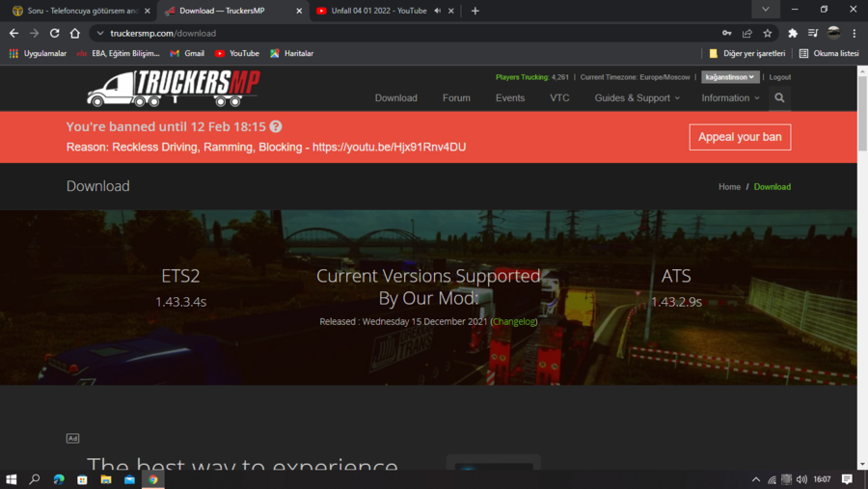The image size is (868, 489).
Task: Click the Download breadcrumb link
Action: 773,186
